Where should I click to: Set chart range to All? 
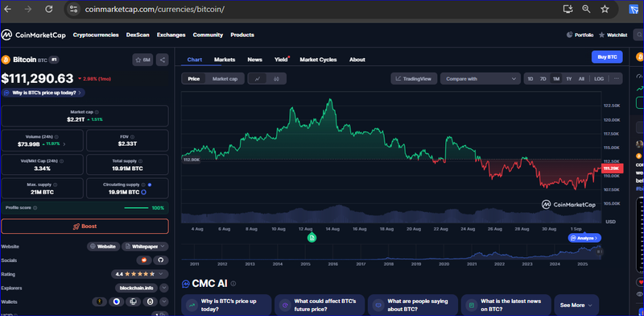[581, 78]
